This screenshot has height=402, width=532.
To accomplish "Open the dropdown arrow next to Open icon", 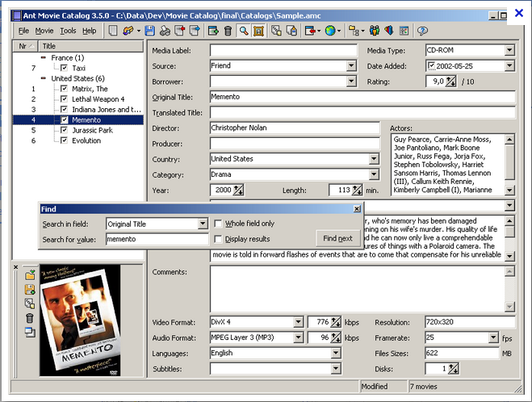I will tap(138, 31).
